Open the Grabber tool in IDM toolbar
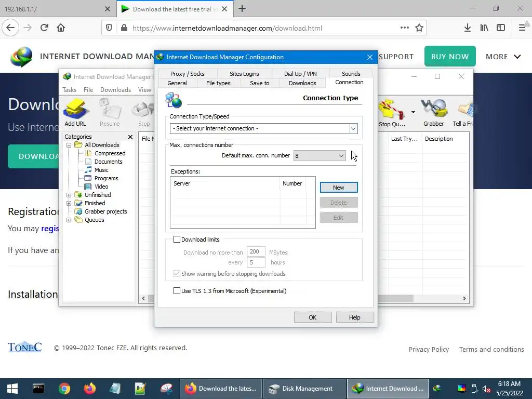Screen dimensions: 532x399 point(433,113)
